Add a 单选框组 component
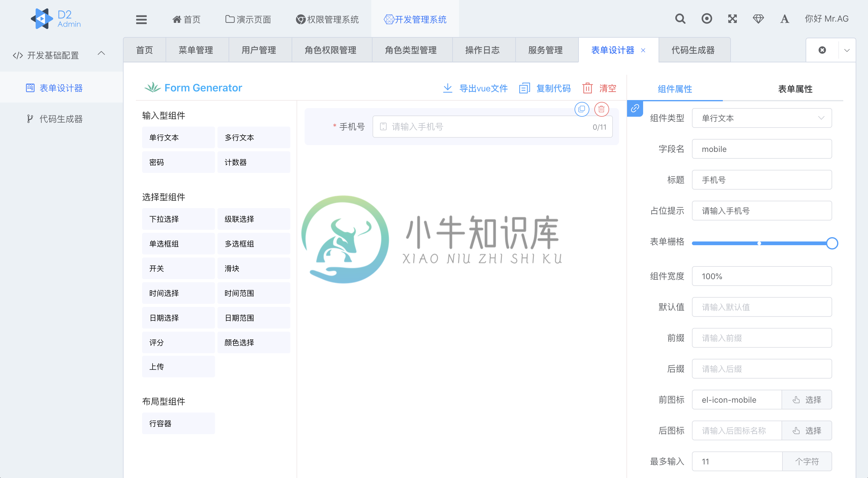 point(178,244)
